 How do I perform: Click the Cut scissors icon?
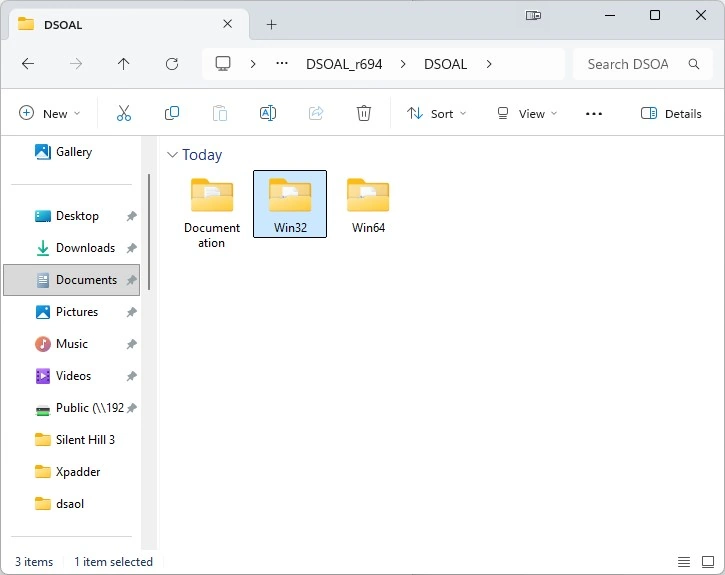click(x=123, y=113)
